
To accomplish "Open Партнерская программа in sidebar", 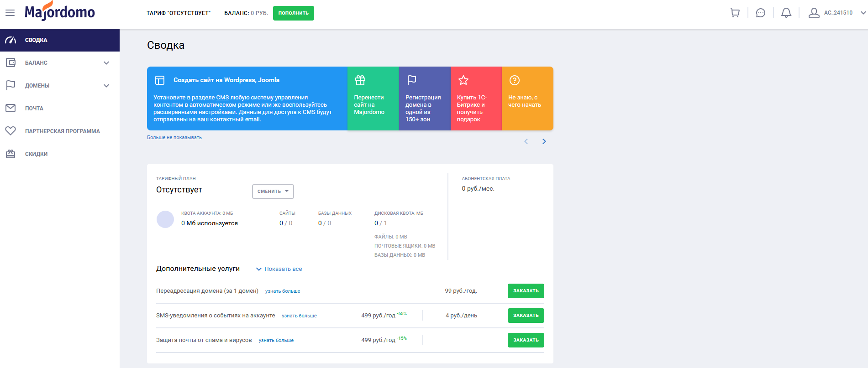I will coord(62,131).
